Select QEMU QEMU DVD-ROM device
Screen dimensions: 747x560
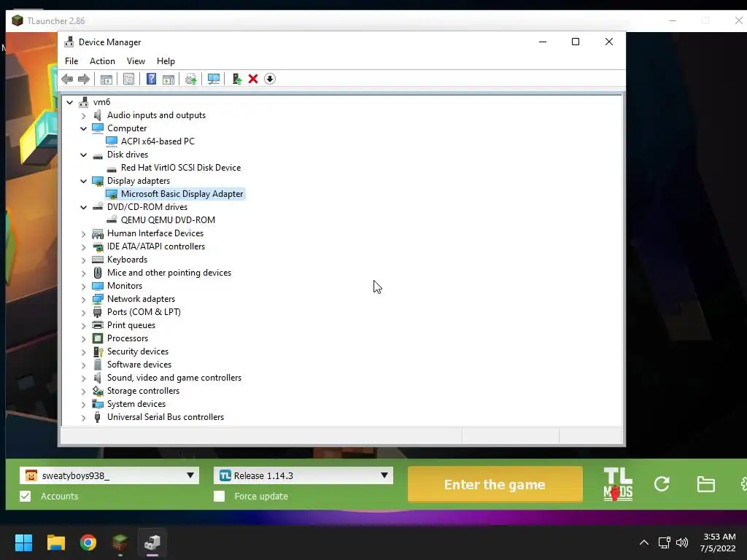(x=169, y=220)
